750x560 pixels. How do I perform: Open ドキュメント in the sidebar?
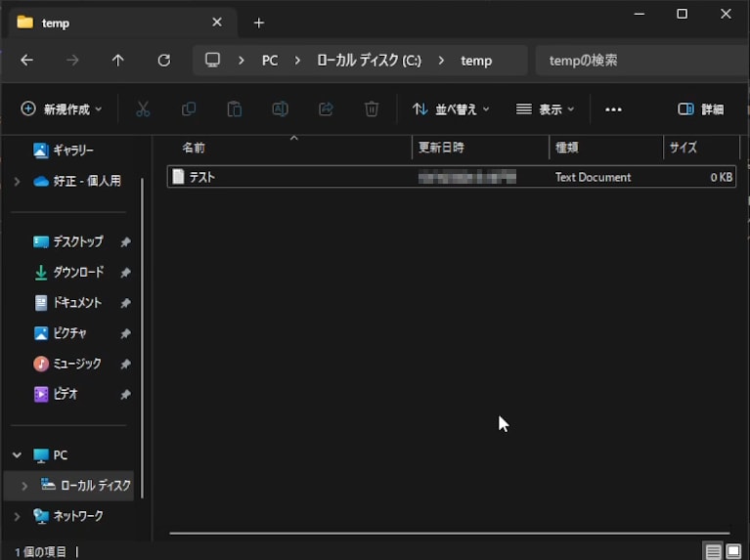pos(67,303)
